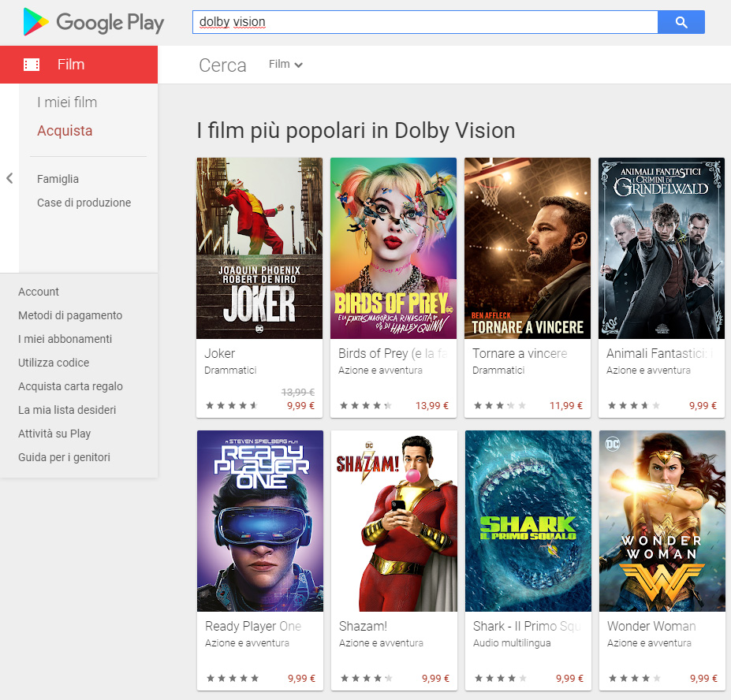Click Wonder Woman's Azione e avventura genre
Image resolution: width=731 pixels, height=700 pixels.
tap(649, 642)
